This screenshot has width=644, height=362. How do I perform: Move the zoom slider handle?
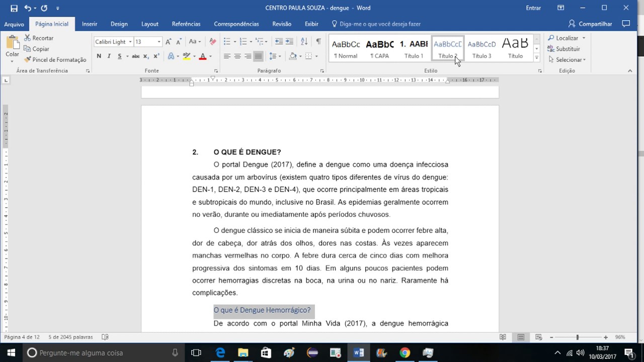point(578,337)
